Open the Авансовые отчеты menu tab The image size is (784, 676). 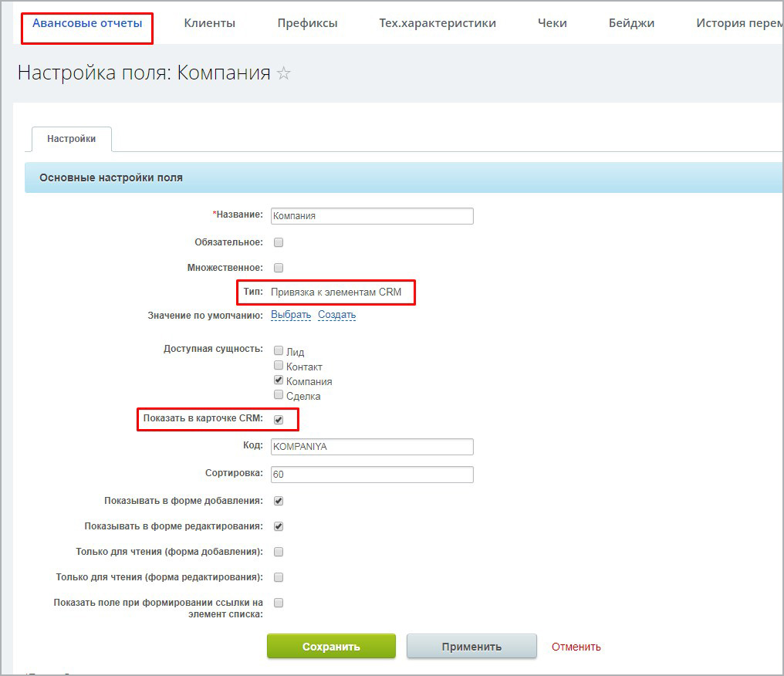coord(87,23)
